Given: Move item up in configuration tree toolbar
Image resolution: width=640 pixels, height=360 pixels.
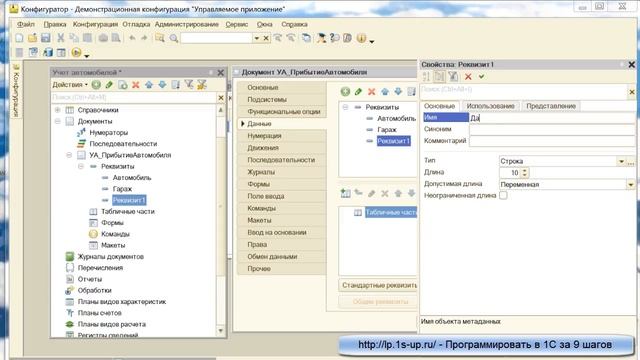Looking at the screenshot, I should (149, 85).
